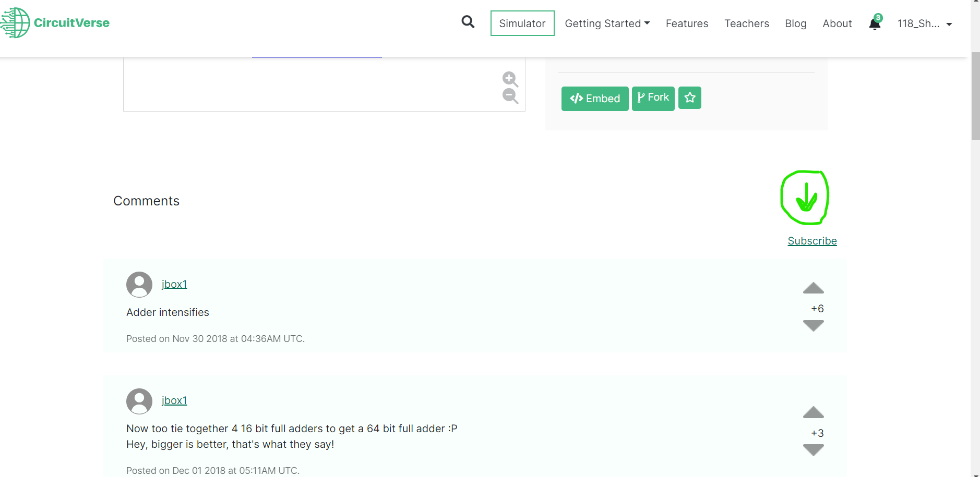Upvote the 64 bit full adder comment

click(x=813, y=412)
